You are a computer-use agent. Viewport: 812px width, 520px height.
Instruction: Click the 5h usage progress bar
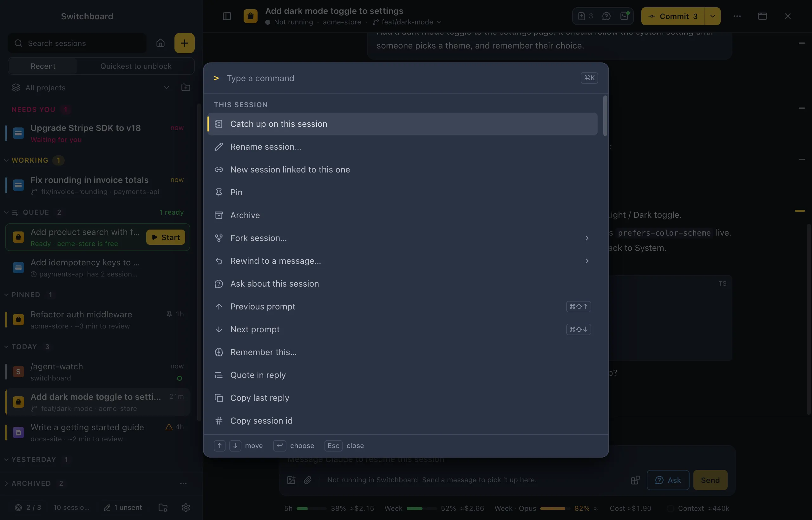click(x=311, y=509)
